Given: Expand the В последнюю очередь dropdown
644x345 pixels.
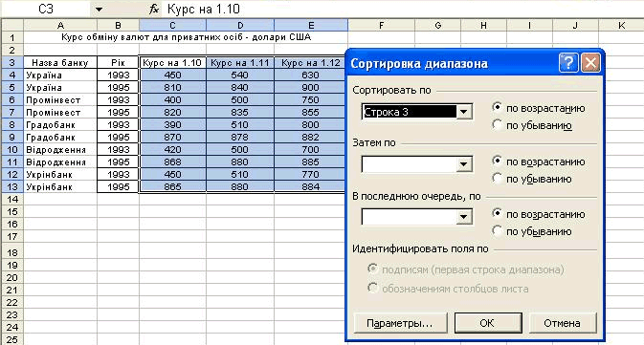Looking at the screenshot, I should (464, 217).
